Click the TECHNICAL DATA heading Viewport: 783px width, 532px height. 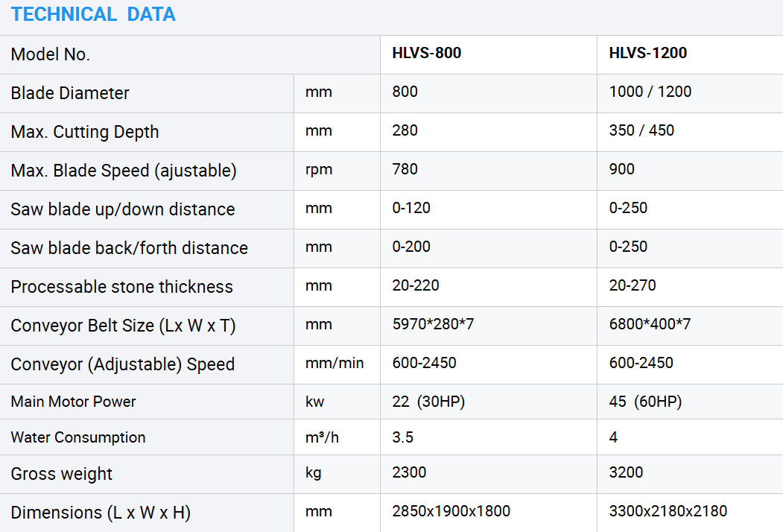click(x=93, y=14)
